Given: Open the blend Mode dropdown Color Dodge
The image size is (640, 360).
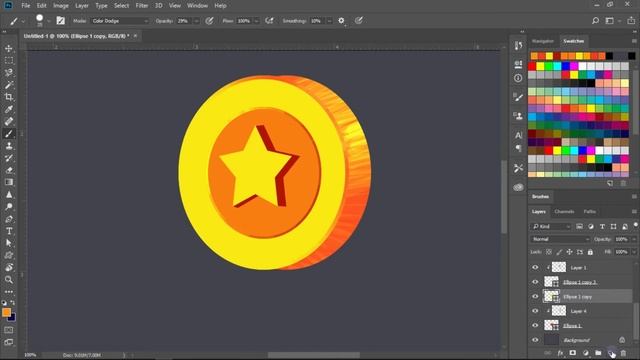Looking at the screenshot, I should tap(120, 21).
